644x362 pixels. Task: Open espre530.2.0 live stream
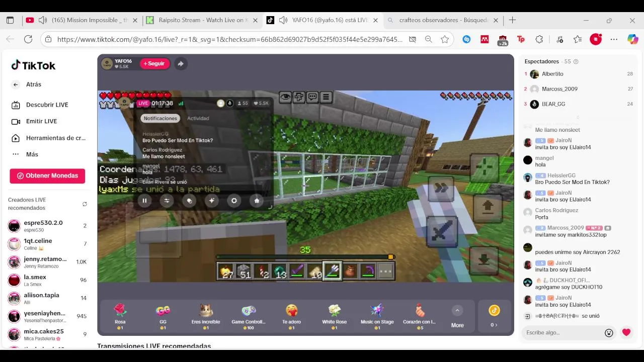click(47, 226)
